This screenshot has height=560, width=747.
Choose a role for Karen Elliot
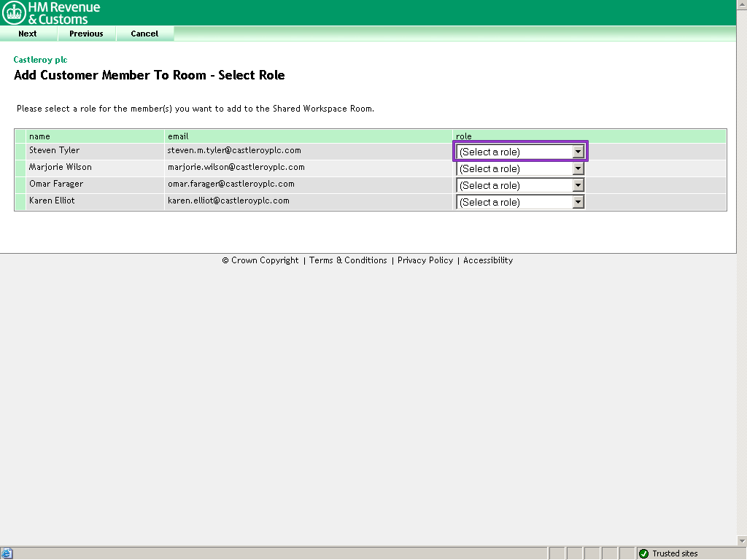click(x=520, y=202)
